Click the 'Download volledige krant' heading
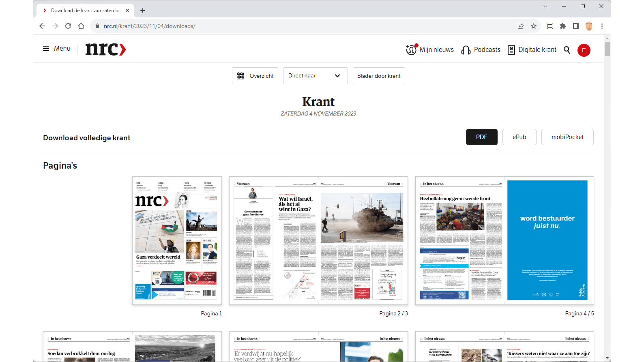This screenshot has height=362, width=644. click(87, 138)
